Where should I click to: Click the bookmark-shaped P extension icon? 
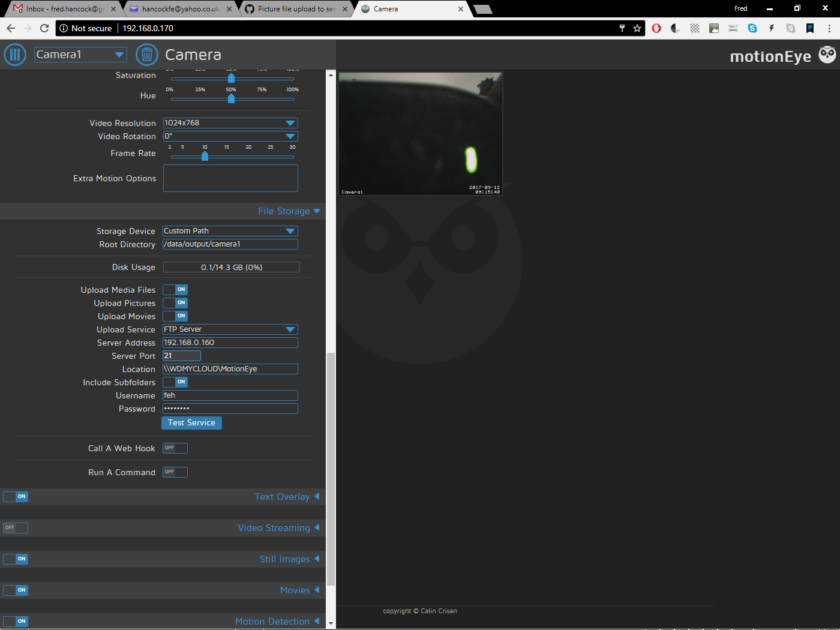pos(810,28)
